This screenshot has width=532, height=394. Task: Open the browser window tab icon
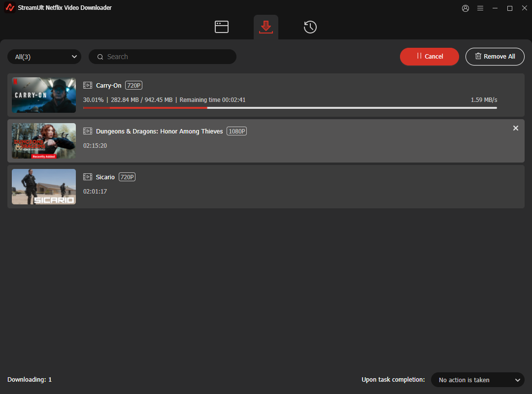pos(222,27)
